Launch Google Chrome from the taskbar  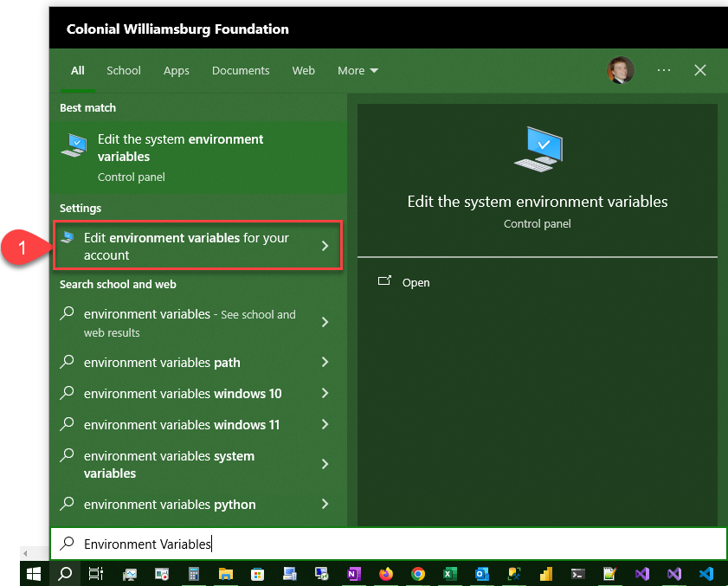click(418, 575)
